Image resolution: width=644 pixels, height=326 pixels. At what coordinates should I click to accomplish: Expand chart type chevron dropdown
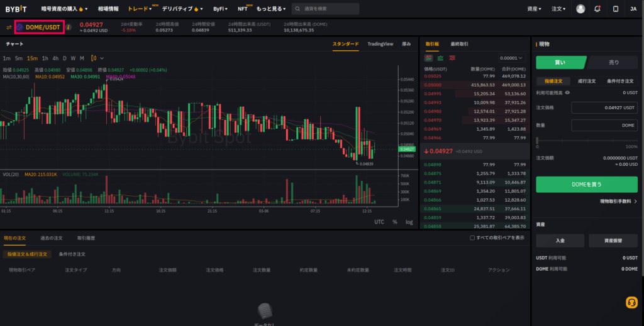(102, 58)
